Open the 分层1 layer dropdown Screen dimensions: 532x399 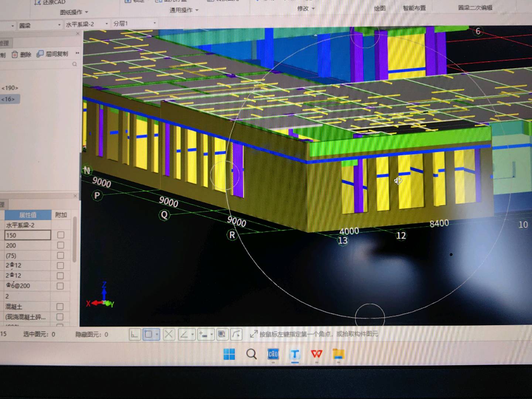click(135, 24)
